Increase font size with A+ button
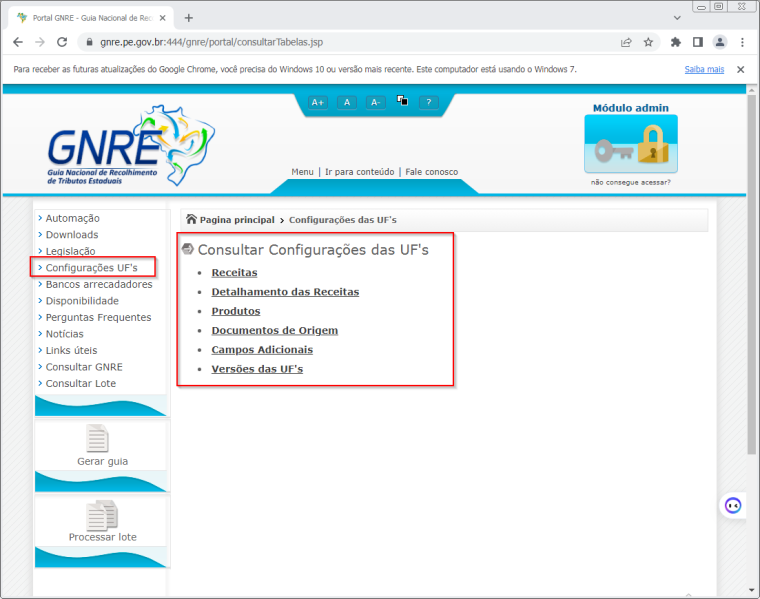The width and height of the screenshot is (760, 599). tap(317, 102)
